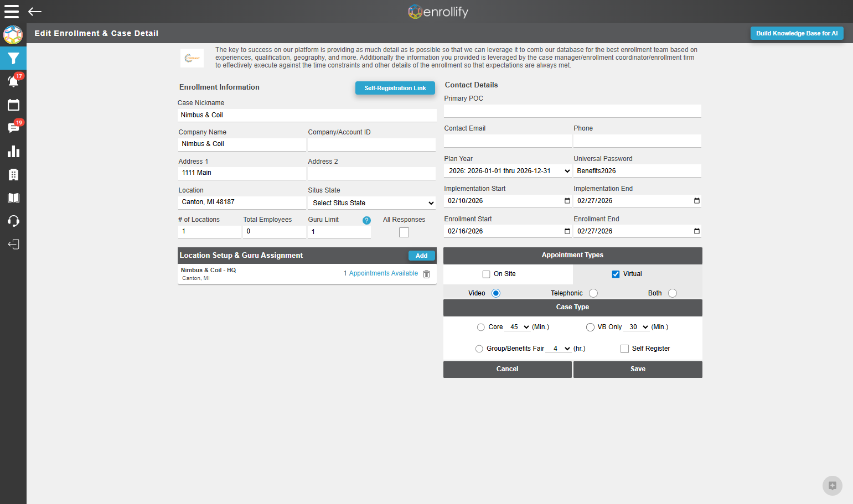The width and height of the screenshot is (853, 504).
Task: Click the Self-Registration Link button
Action: click(x=395, y=88)
